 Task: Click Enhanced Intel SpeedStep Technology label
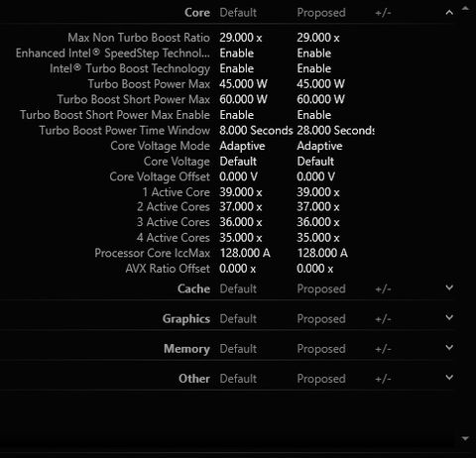[x=113, y=54]
